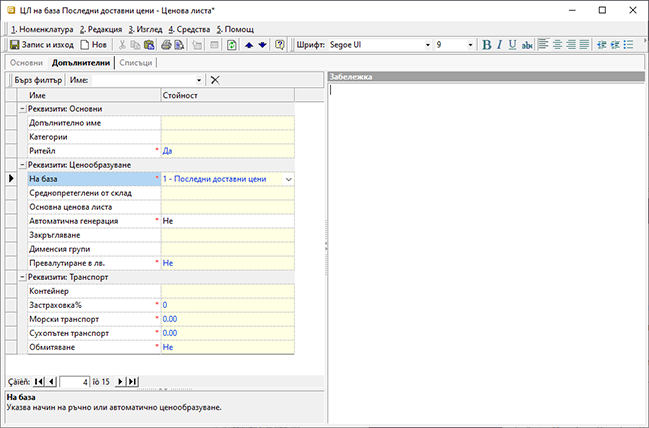Viewport: 649px width, 428px height.
Task: Click the Print icon
Action: (x=166, y=45)
